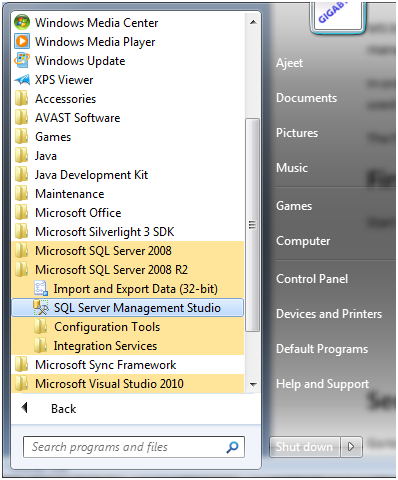Open Music library link
The height and width of the screenshot is (480, 398).
point(292,168)
